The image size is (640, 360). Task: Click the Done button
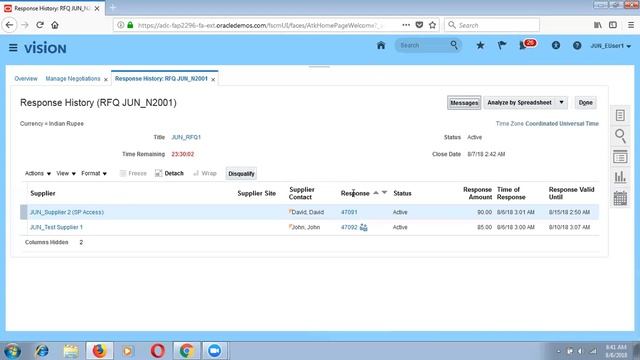pos(585,102)
